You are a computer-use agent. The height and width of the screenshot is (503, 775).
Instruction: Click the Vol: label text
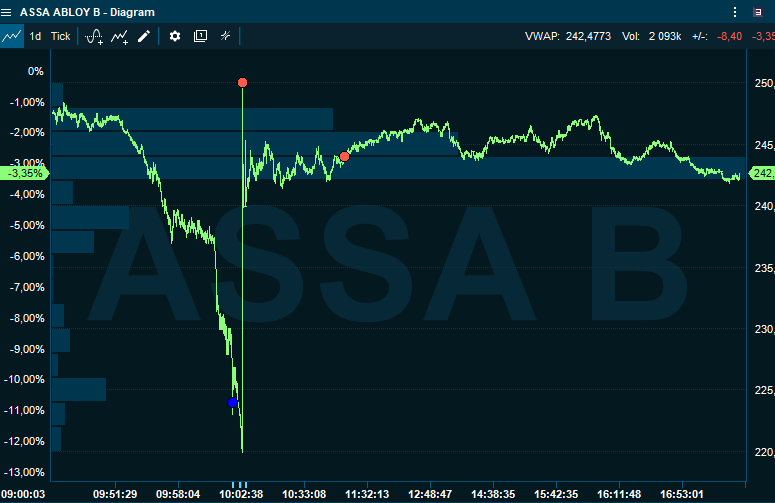click(631, 36)
